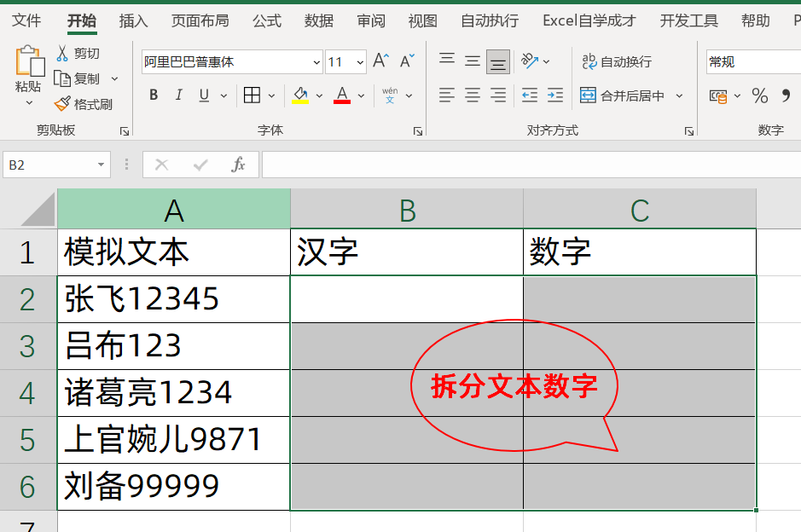Expand underline style dropdown arrow

[x=223, y=95]
